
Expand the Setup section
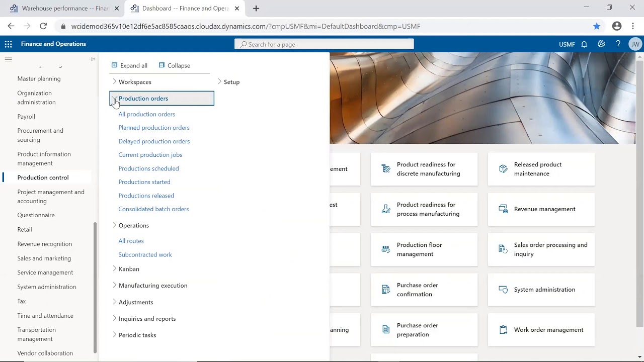pos(219,81)
